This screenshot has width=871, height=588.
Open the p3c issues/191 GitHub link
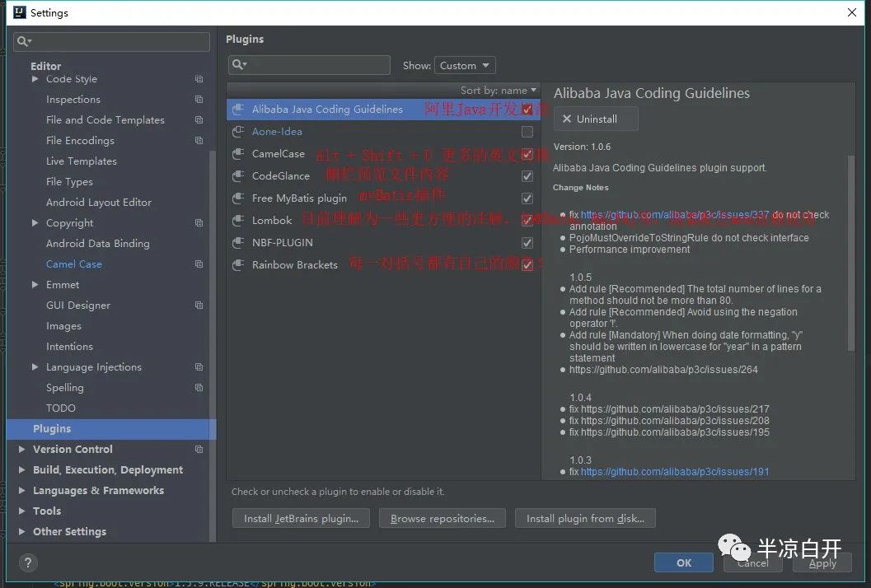[675, 471]
